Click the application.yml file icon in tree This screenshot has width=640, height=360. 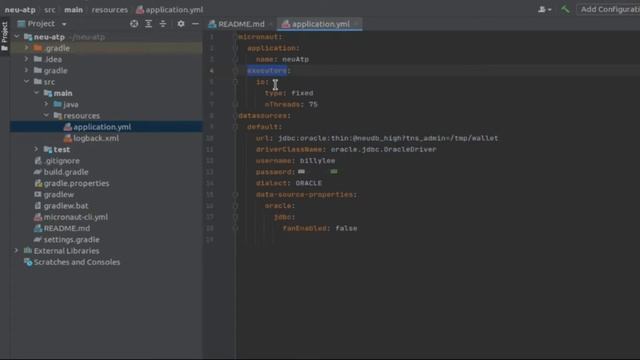pyautogui.click(x=68, y=127)
